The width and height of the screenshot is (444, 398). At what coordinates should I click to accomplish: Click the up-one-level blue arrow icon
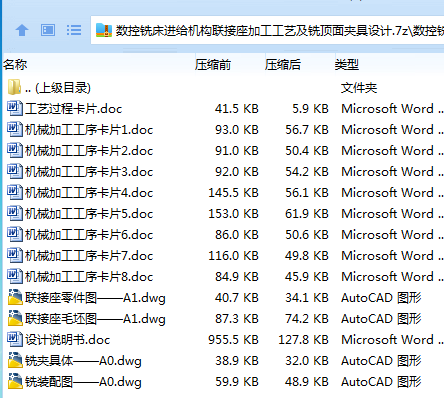pos(22,30)
